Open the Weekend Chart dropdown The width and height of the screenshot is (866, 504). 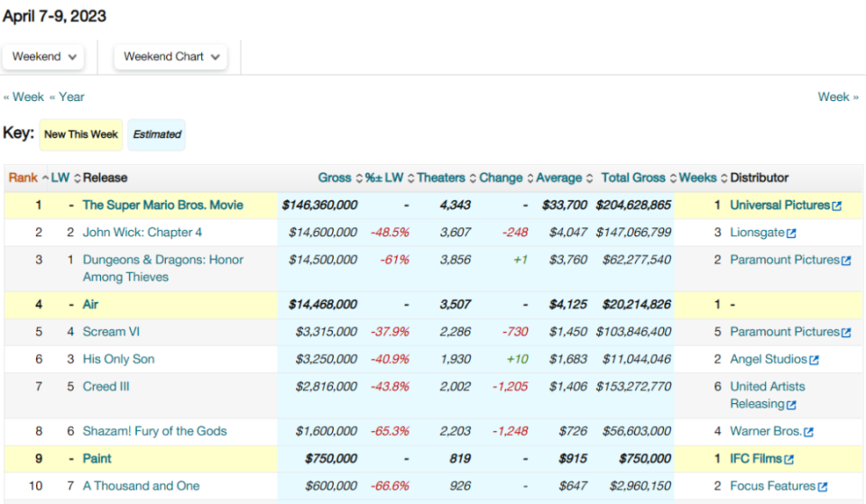(170, 57)
